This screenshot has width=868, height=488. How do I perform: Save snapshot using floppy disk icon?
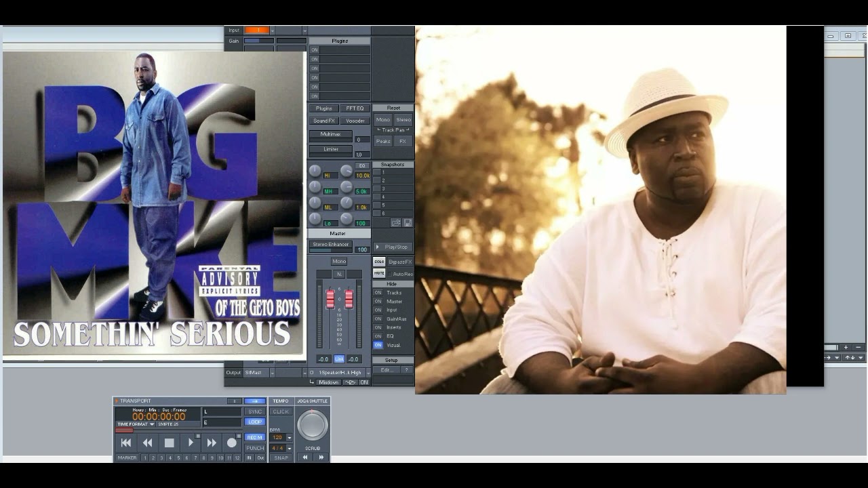(x=408, y=223)
